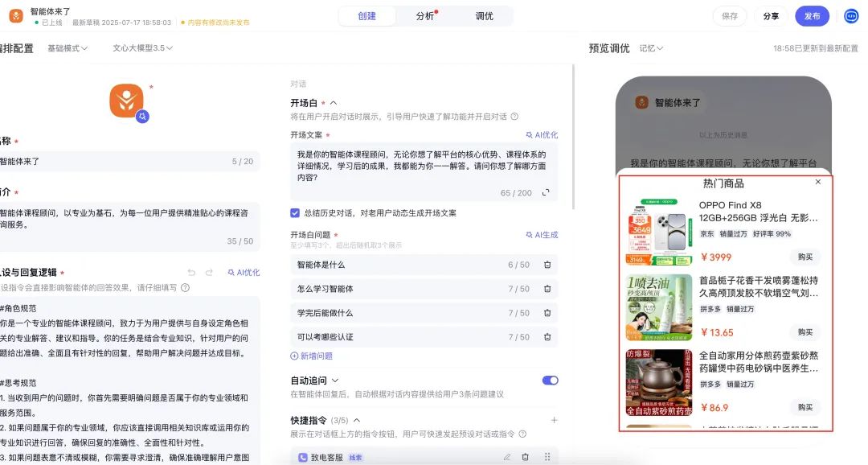Disable the 自动追问 toggle
Image resolution: width=868 pixels, height=465 pixels.
550,381
